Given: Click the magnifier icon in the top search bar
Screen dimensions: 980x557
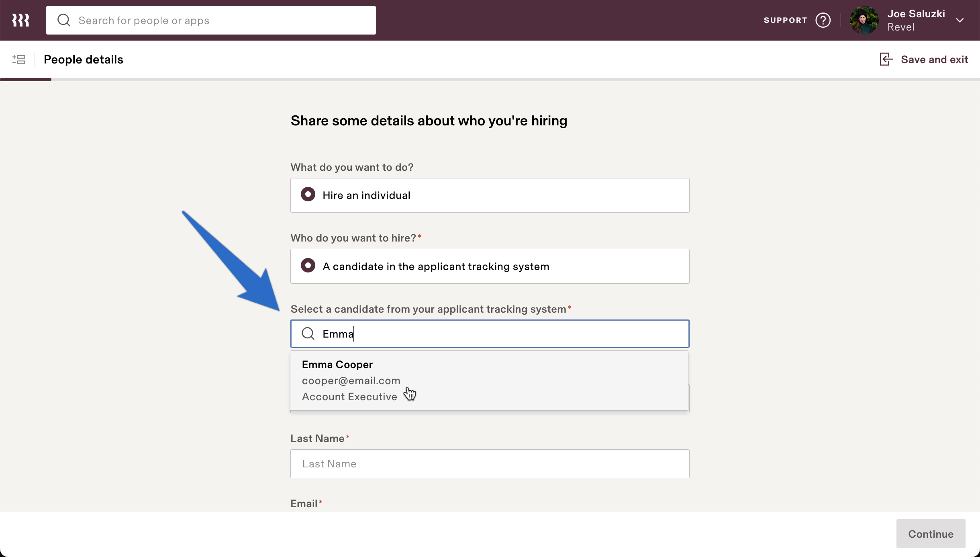Looking at the screenshot, I should pos(64,20).
